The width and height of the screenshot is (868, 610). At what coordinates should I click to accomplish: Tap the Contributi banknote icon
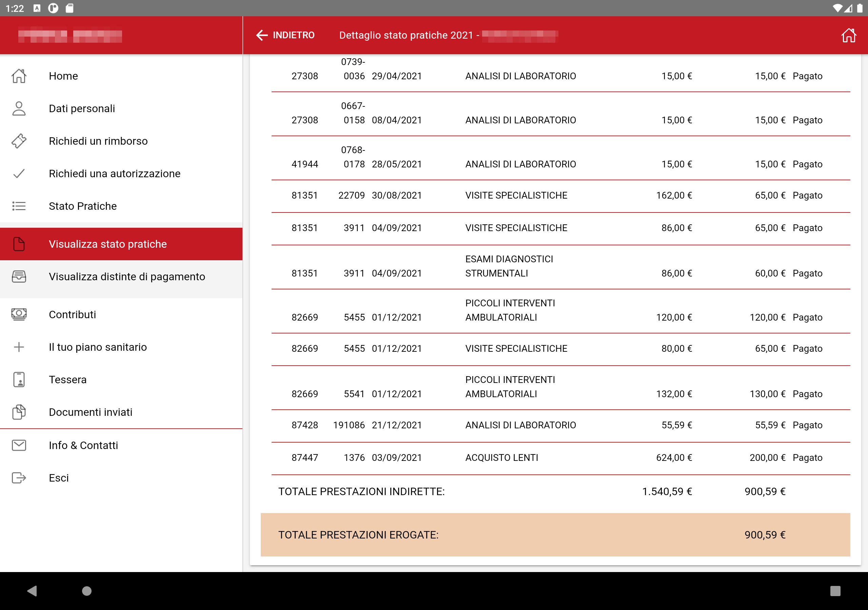pos(19,314)
